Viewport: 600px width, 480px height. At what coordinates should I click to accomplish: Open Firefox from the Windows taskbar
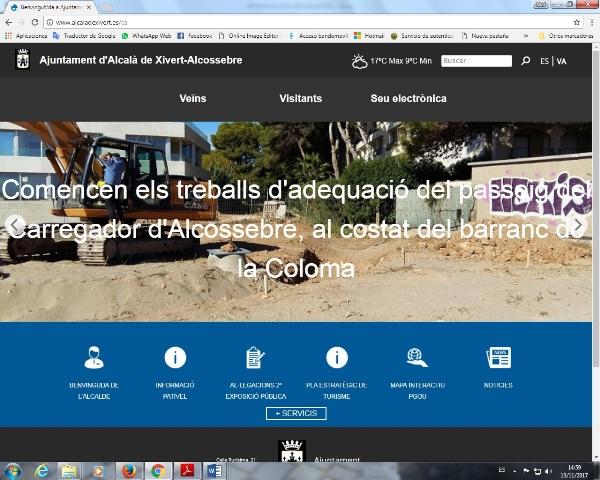click(128, 470)
